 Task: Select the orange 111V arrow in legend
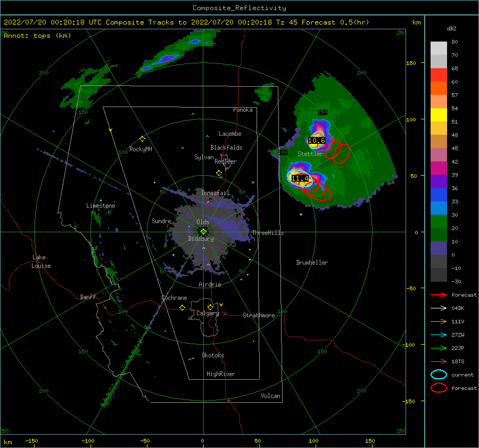439,321
